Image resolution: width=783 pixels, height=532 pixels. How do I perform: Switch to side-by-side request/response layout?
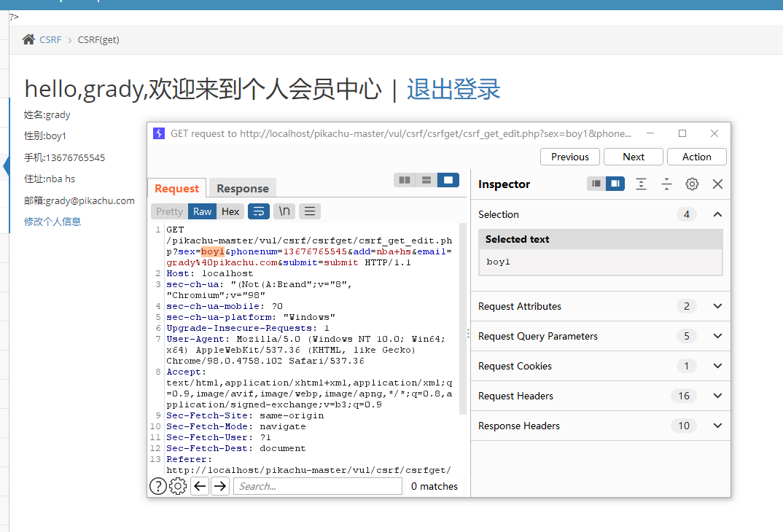click(x=405, y=180)
